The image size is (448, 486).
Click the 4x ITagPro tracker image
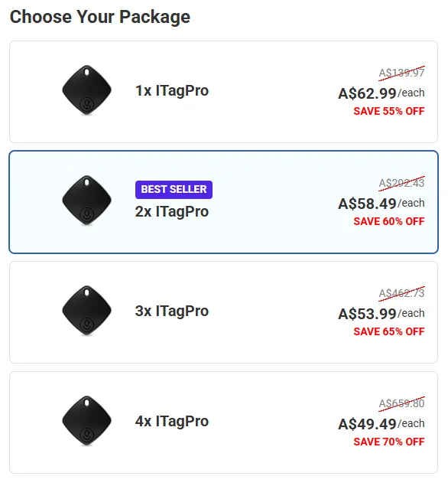[x=86, y=421]
